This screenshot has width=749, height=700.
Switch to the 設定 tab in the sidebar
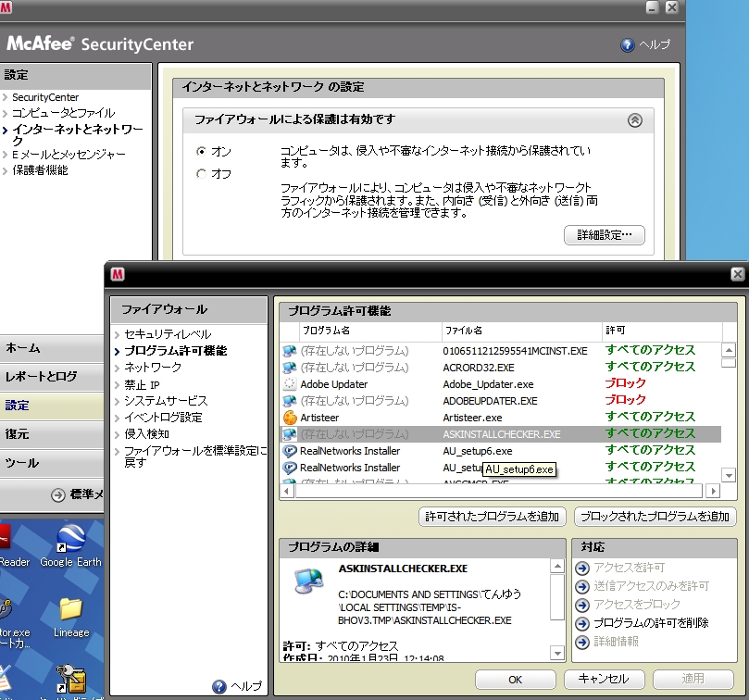52,406
